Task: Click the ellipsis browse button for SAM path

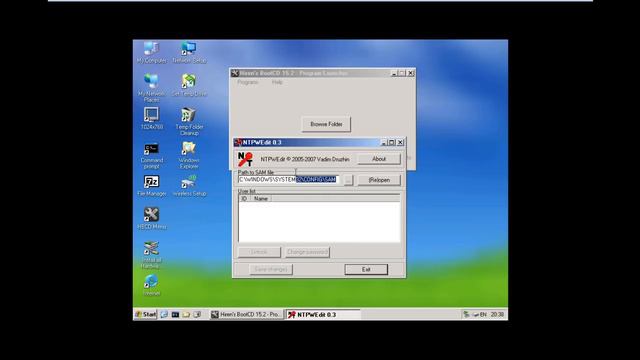Action: click(348, 180)
